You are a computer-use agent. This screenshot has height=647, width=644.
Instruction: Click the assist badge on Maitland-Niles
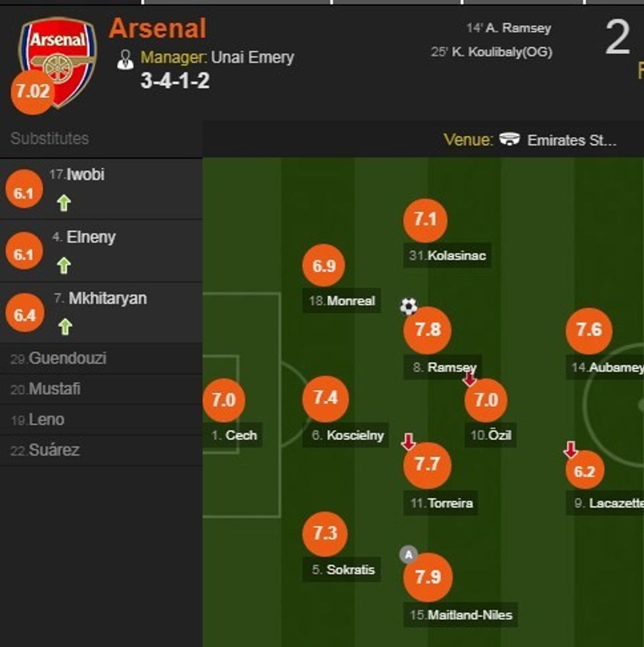[408, 555]
